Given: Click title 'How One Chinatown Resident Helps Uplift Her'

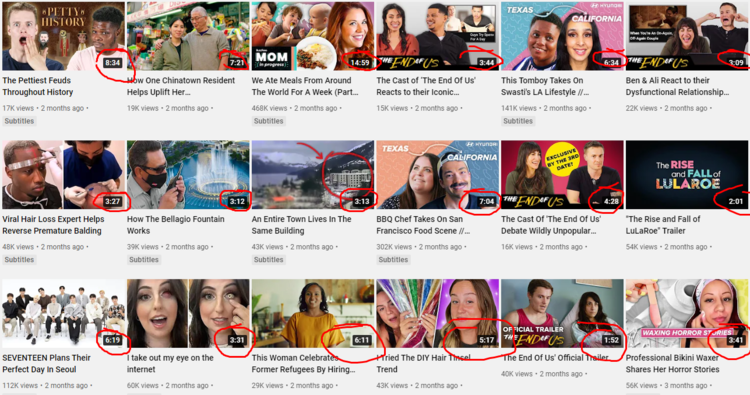Looking at the screenshot, I should [x=181, y=86].
